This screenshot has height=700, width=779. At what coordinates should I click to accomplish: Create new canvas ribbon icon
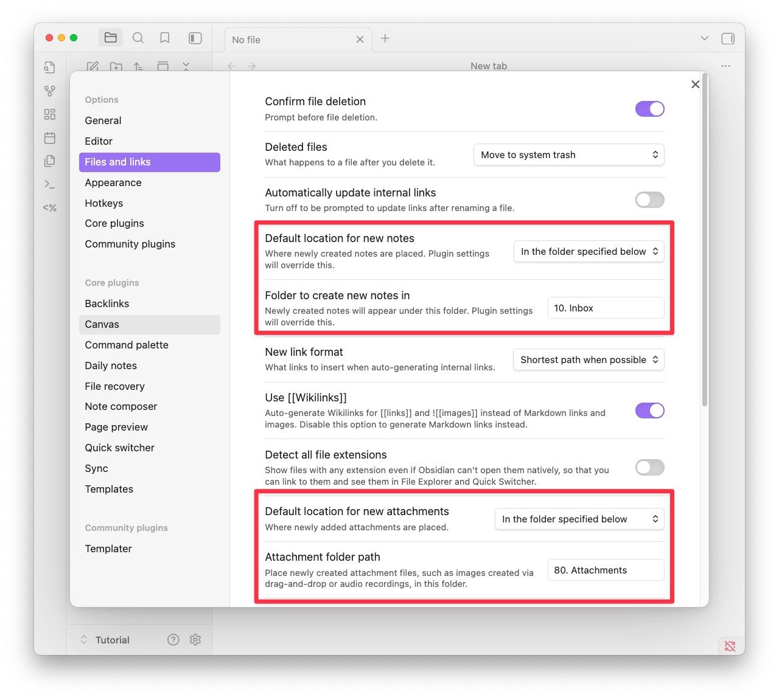(x=50, y=114)
